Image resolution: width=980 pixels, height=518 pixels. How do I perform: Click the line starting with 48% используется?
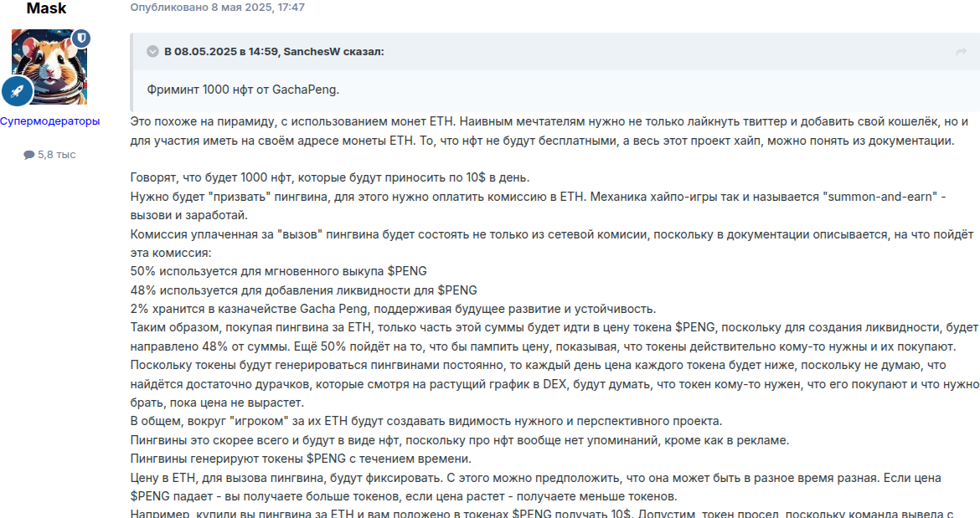(304, 290)
